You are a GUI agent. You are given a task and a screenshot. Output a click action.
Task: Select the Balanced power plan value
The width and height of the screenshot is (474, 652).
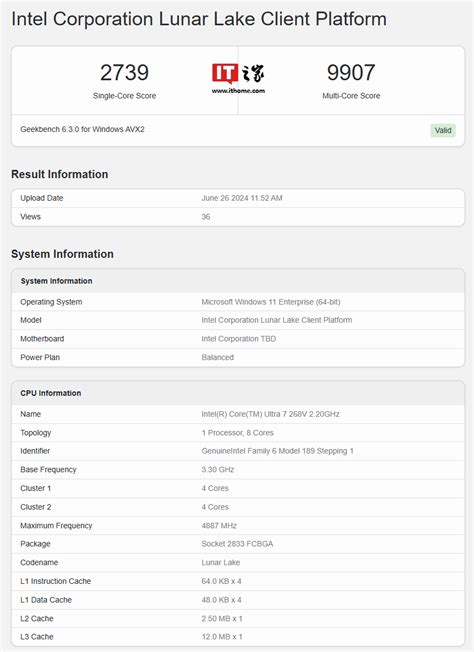[x=217, y=357]
